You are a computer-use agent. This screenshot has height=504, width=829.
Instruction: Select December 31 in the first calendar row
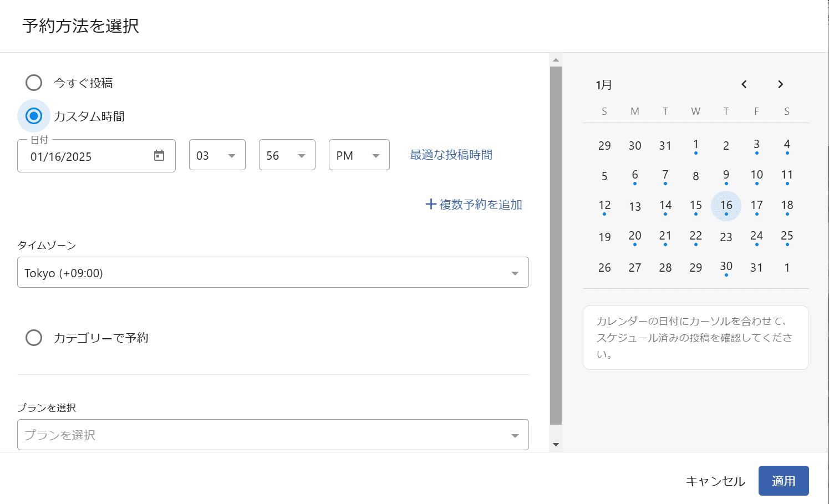[665, 145]
